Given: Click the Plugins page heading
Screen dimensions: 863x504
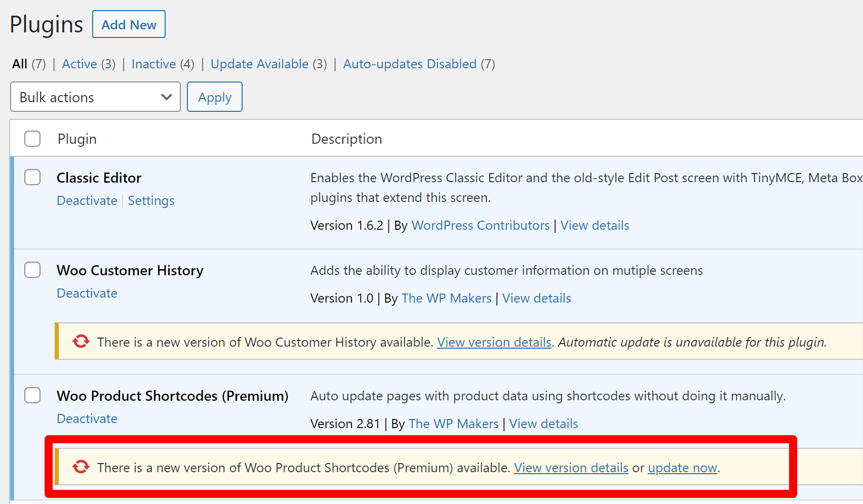Looking at the screenshot, I should click(x=46, y=24).
